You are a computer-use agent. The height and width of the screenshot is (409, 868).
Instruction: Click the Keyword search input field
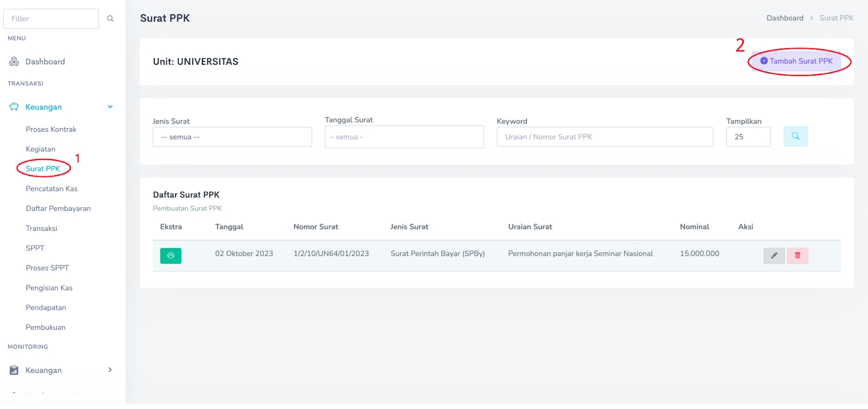pyautogui.click(x=605, y=137)
